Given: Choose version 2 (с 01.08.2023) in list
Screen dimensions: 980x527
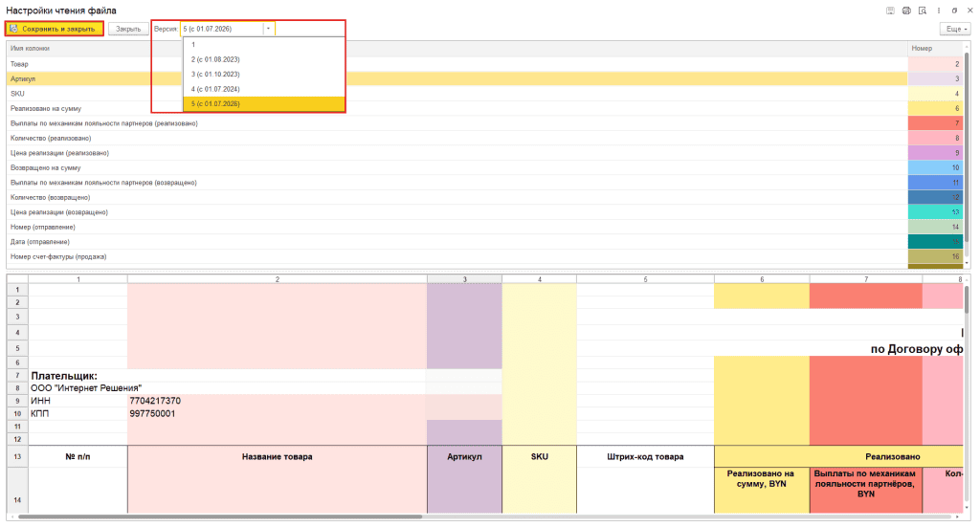Looking at the screenshot, I should coord(264,59).
